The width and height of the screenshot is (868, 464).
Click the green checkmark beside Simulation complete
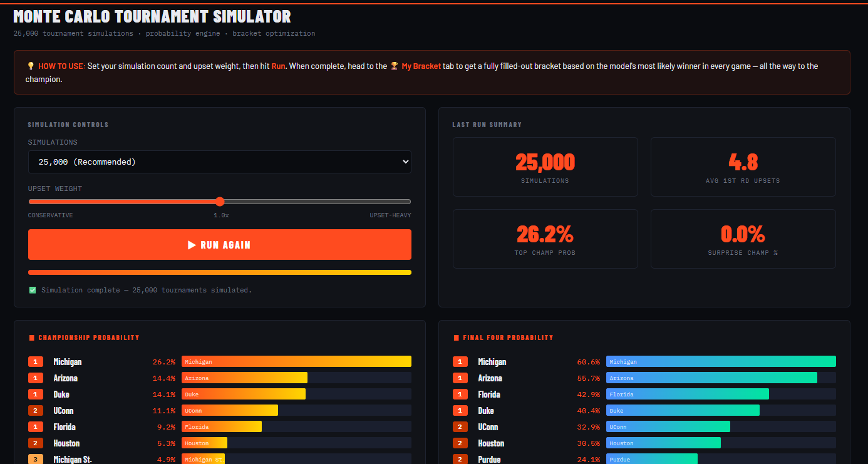pos(33,290)
